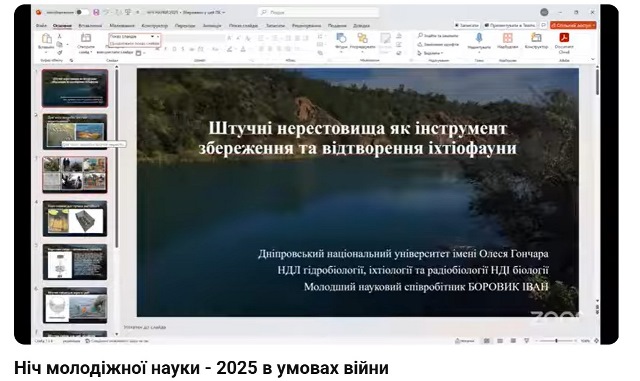The height and width of the screenshot is (381, 640).
Task: Click the Arrange objects icon
Action: coord(362,38)
